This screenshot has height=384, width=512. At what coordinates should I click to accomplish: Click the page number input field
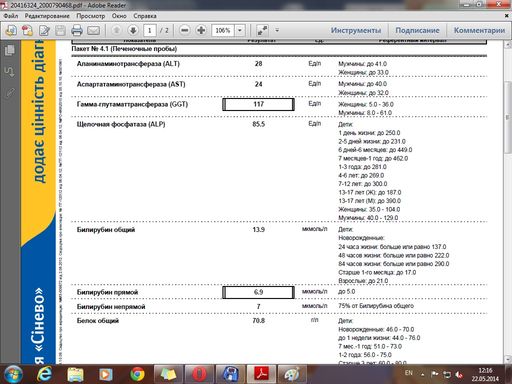[150, 30]
